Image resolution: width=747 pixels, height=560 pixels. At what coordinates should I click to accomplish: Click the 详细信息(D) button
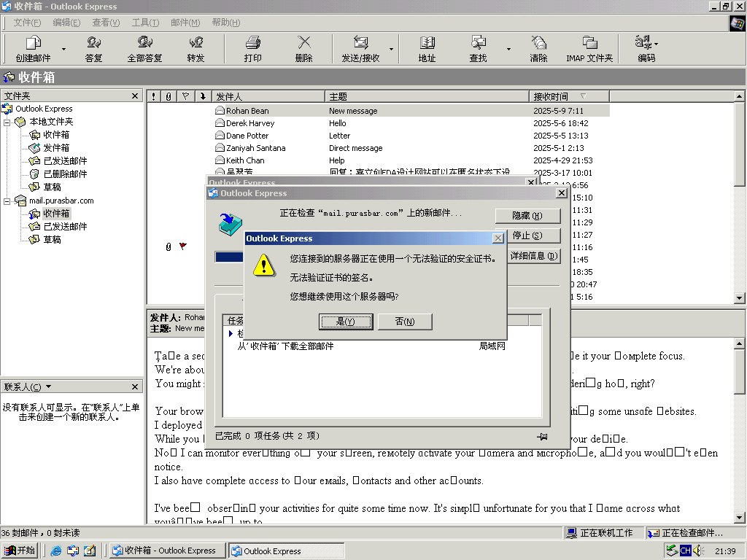533,256
